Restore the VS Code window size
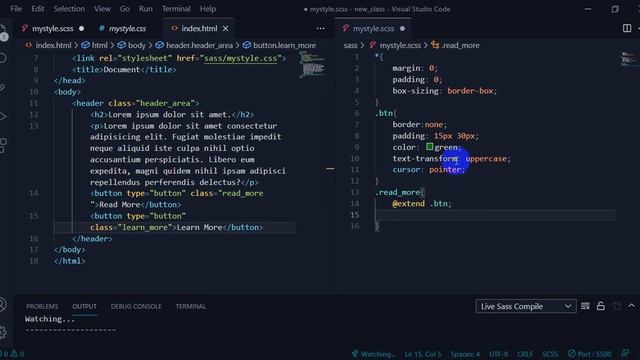 tap(615, 9)
